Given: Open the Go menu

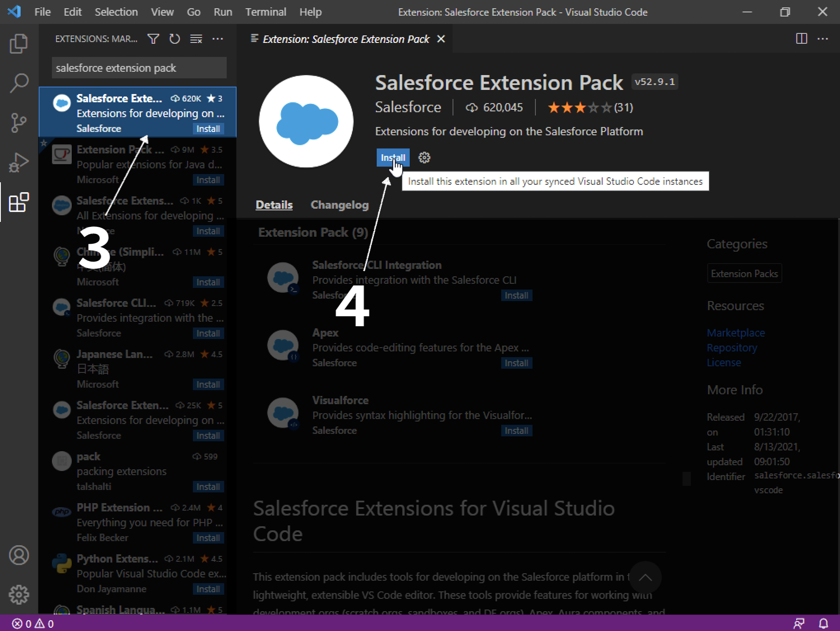Looking at the screenshot, I should 194,12.
